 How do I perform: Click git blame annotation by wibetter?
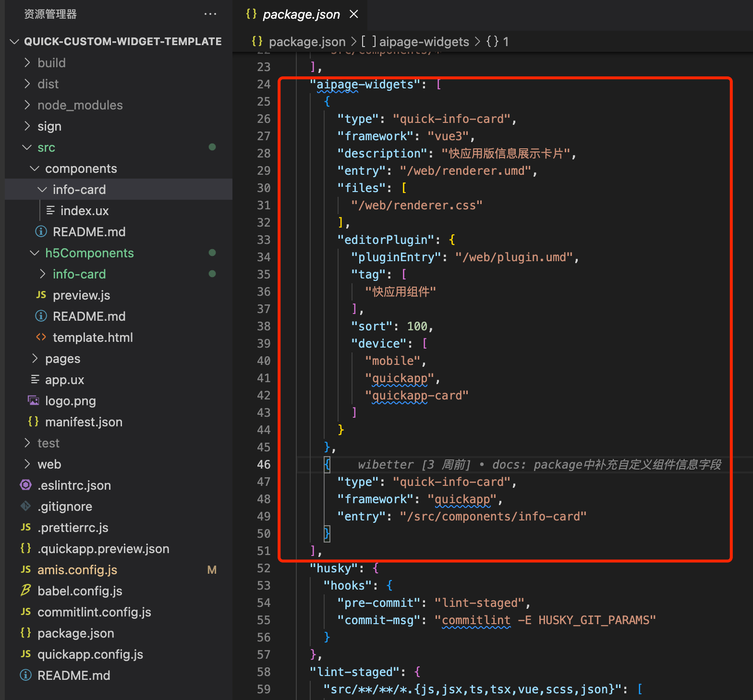[539, 465]
